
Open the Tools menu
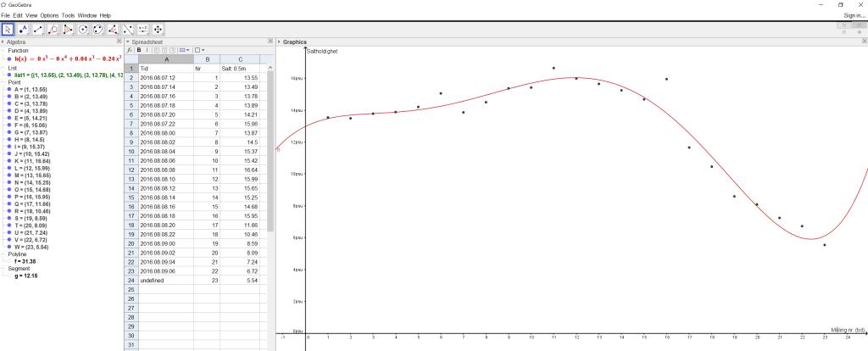pos(68,15)
